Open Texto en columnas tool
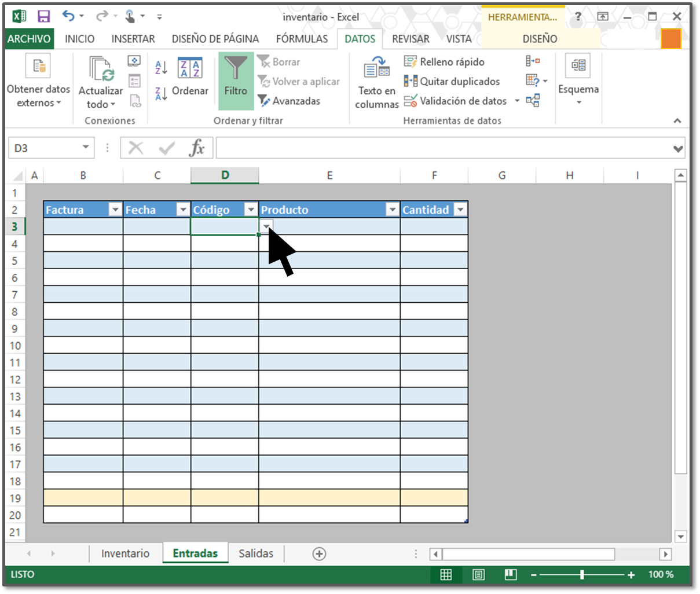700x594 pixels. pyautogui.click(x=376, y=82)
